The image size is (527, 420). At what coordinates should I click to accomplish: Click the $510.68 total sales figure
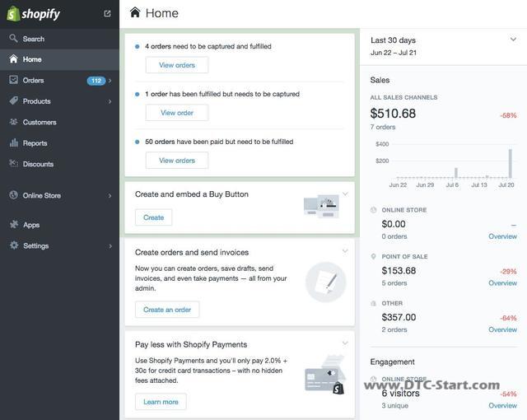point(393,114)
